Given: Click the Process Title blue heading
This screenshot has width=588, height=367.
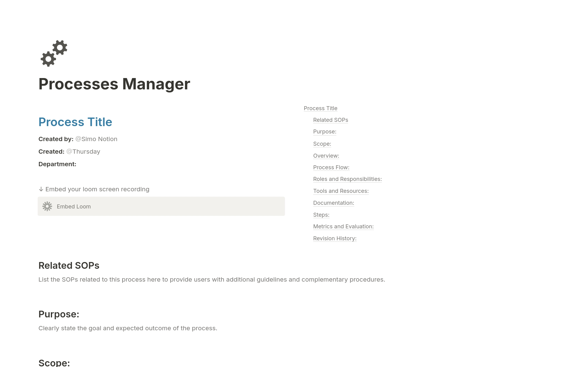Looking at the screenshot, I should pyautogui.click(x=75, y=122).
